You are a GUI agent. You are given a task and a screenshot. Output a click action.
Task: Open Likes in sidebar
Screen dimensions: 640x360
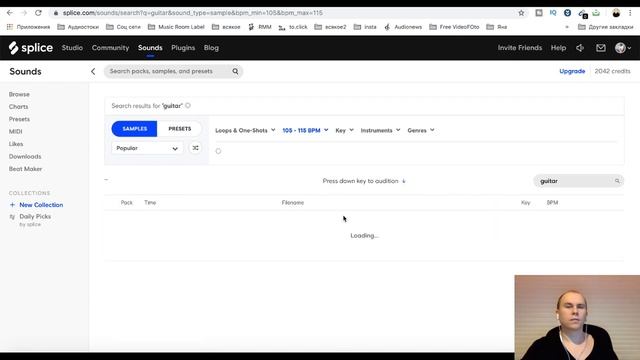pyautogui.click(x=16, y=144)
